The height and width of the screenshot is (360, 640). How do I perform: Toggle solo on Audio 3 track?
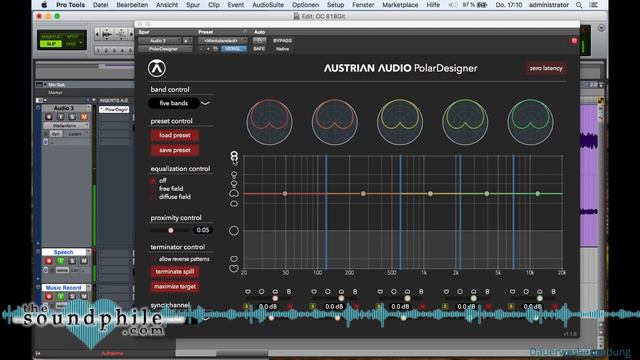pos(72,117)
